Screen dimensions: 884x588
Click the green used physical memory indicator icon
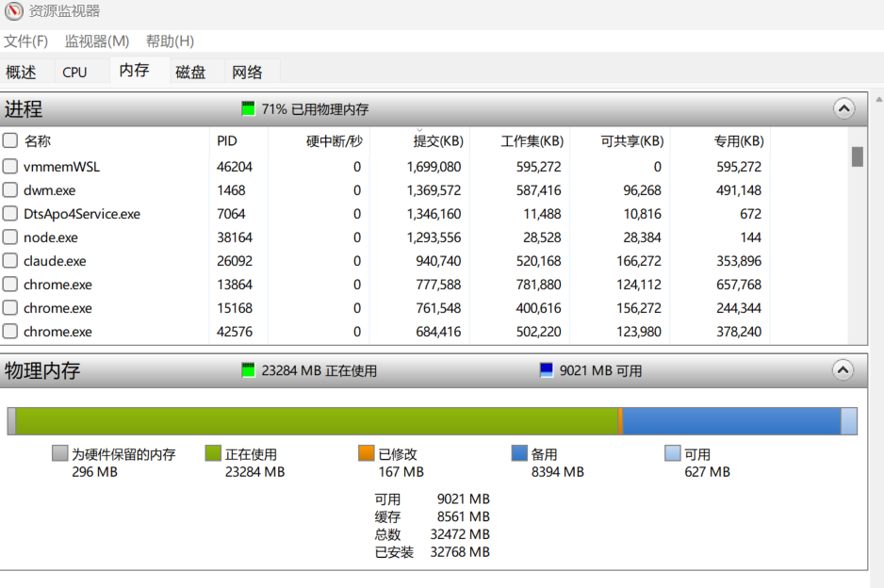(x=248, y=108)
